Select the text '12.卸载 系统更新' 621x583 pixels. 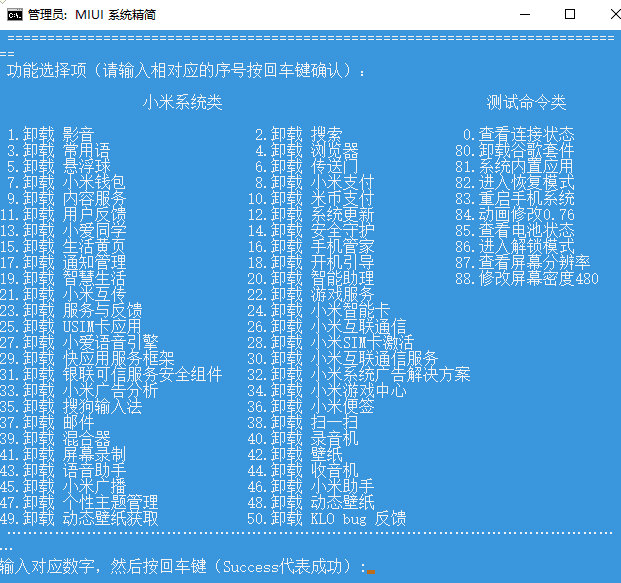311,215
